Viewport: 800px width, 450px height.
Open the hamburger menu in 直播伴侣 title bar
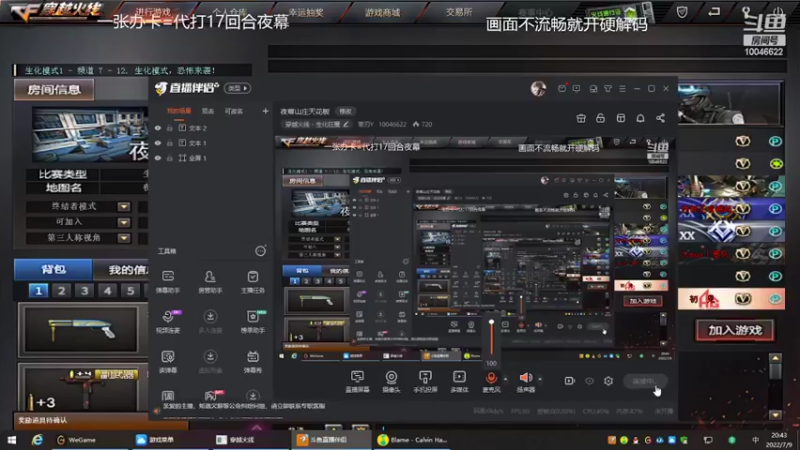coord(622,89)
